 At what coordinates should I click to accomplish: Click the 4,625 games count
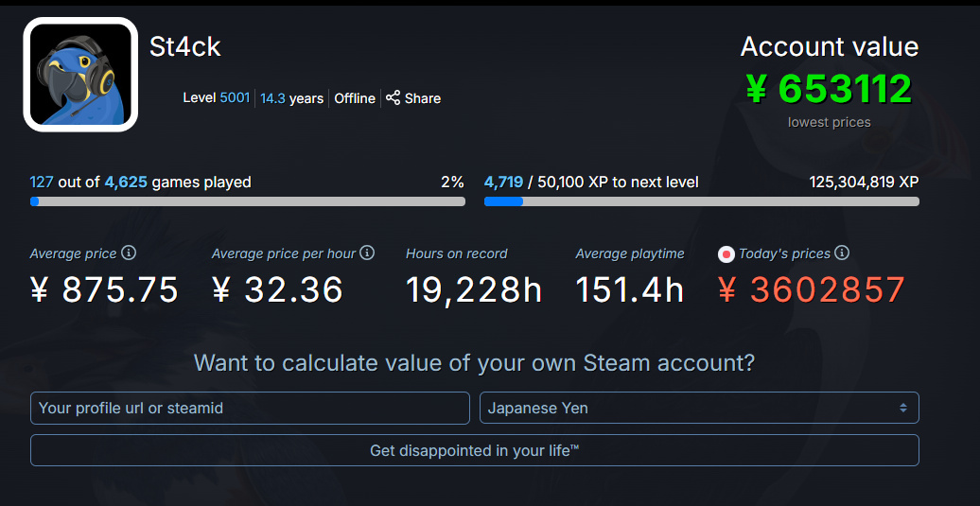[x=126, y=182]
